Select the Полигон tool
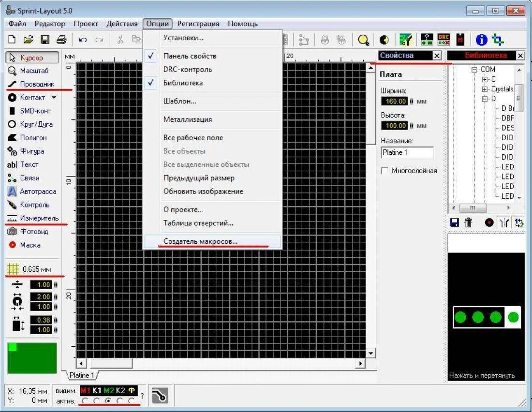532x412 pixels. click(32, 138)
